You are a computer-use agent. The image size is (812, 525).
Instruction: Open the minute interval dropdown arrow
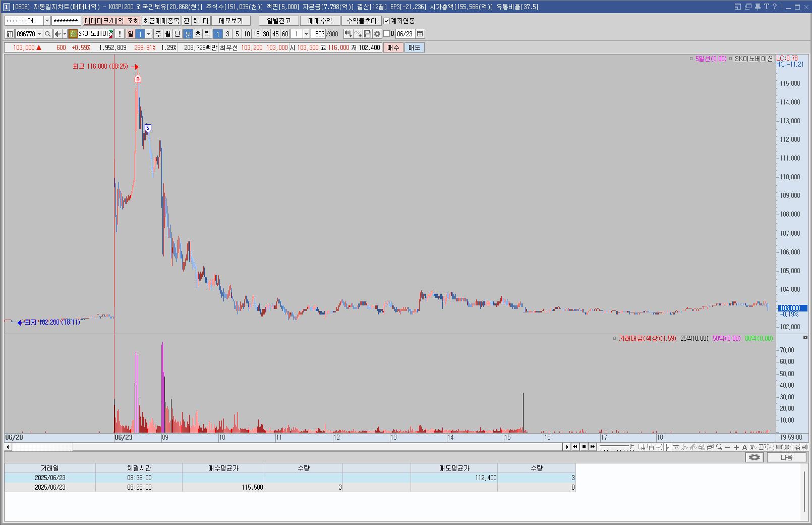tap(306, 34)
